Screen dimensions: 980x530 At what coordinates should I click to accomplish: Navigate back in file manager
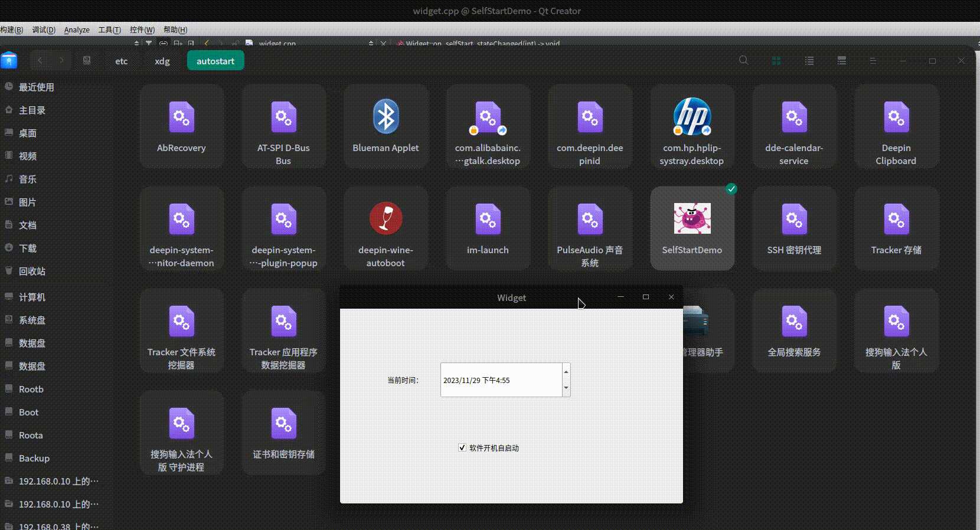pos(40,60)
